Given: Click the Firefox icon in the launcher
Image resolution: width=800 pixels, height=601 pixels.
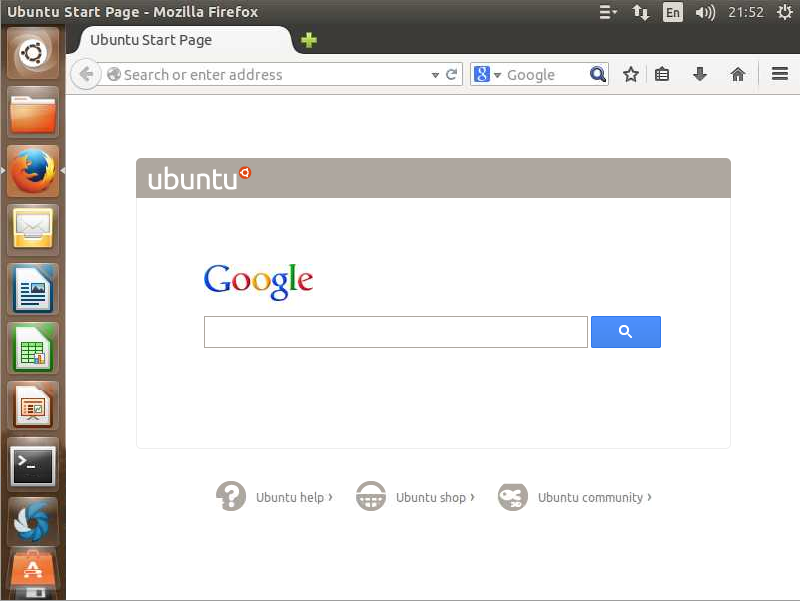Looking at the screenshot, I should click(33, 171).
